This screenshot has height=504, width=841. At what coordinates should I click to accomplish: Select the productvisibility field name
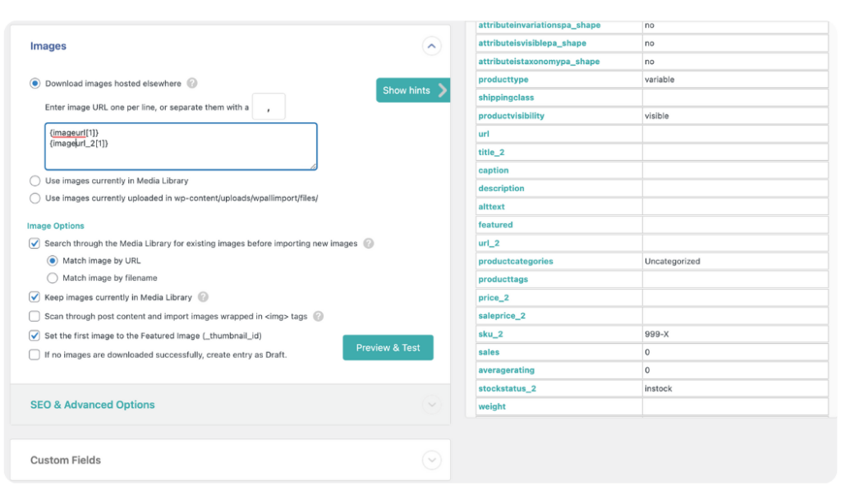tap(511, 116)
